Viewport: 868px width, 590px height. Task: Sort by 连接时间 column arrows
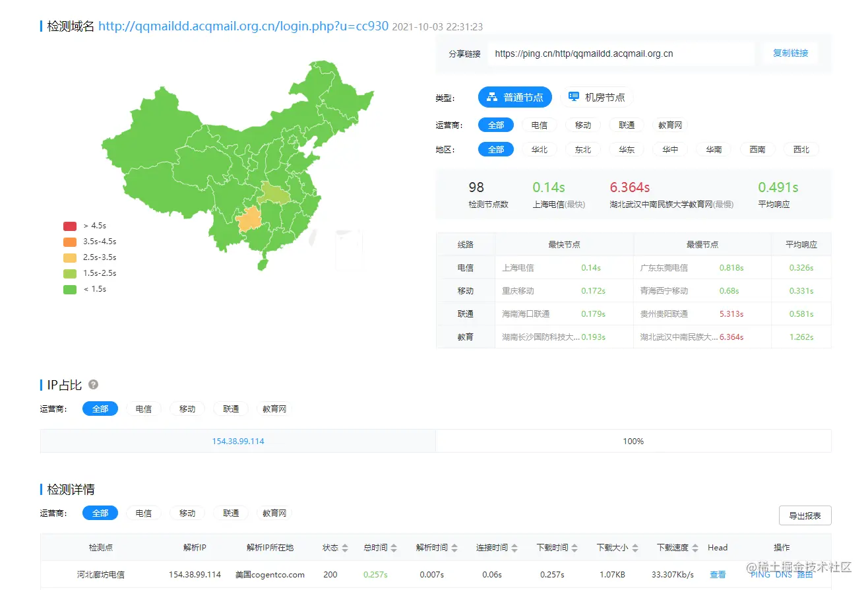[x=514, y=548]
